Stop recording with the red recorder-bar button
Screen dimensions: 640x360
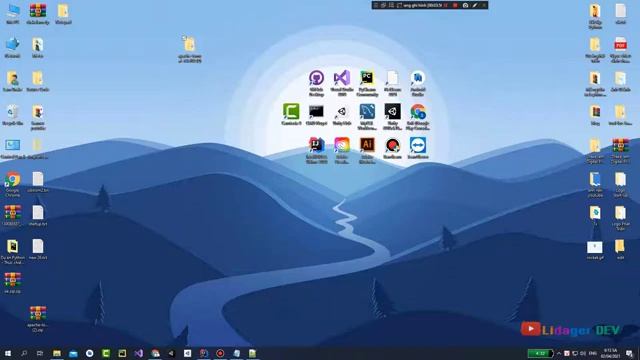point(455,5)
